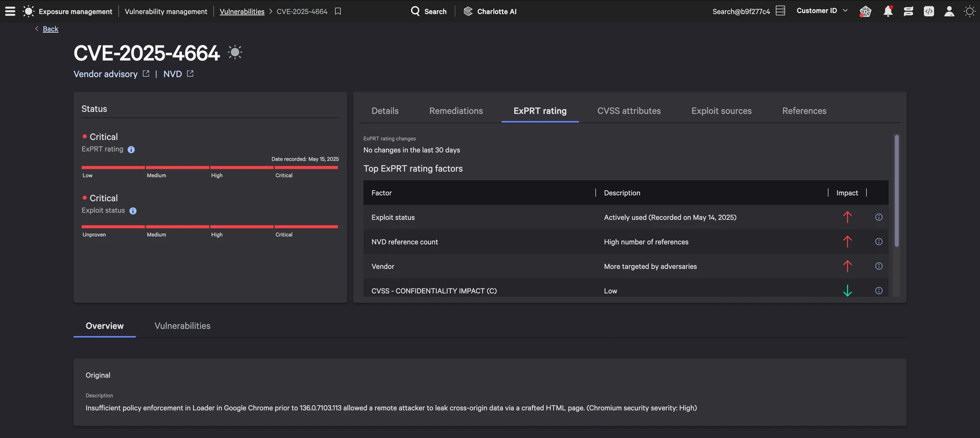Click Vulnerability management breadcrumb
The image size is (980, 438).
(x=166, y=11)
